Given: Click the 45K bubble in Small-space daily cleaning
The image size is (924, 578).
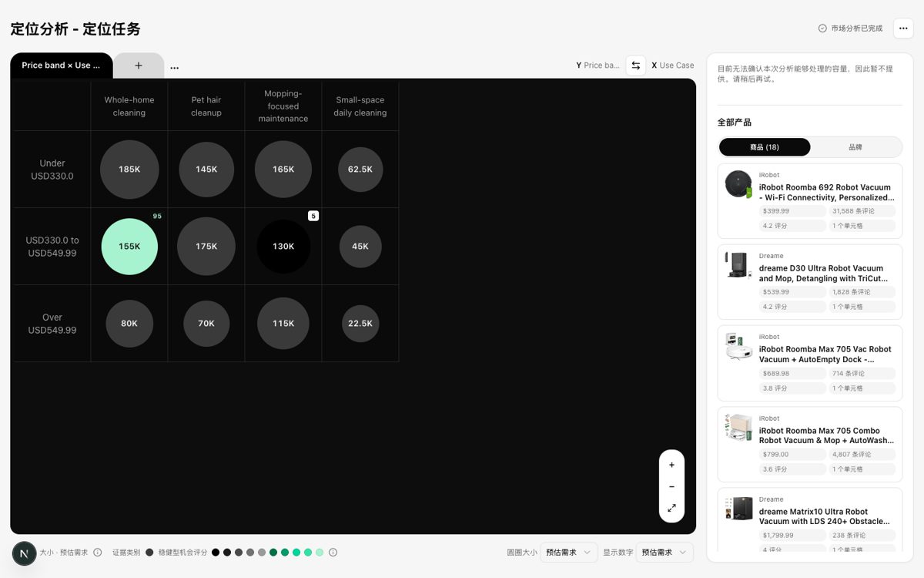Looking at the screenshot, I should 360,247.
